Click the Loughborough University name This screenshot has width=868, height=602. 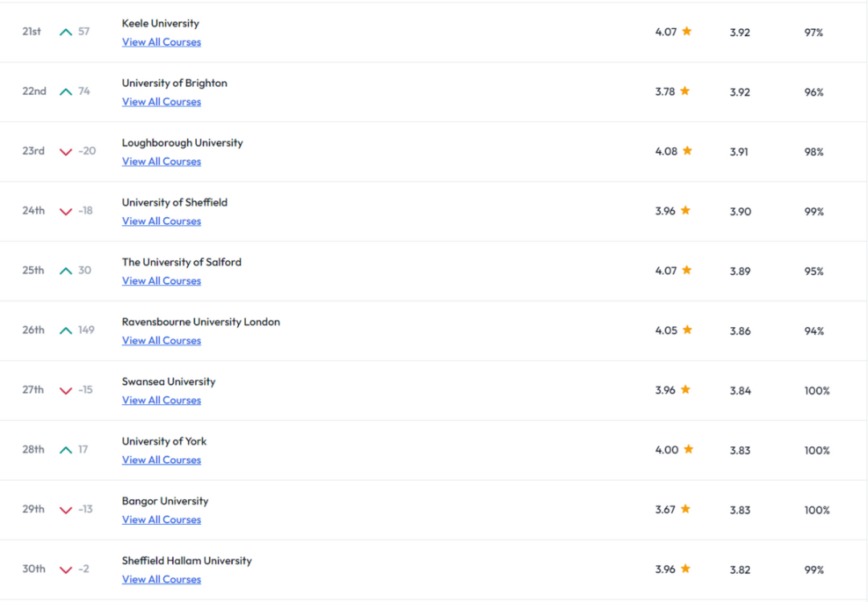tap(182, 143)
